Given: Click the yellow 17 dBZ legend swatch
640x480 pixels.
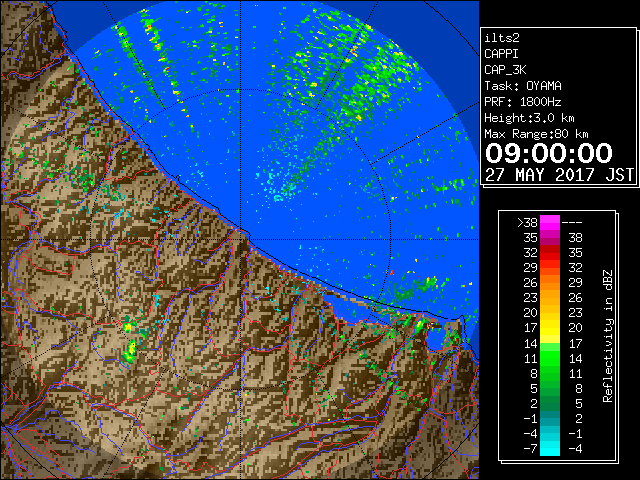Looking at the screenshot, I should tap(550, 328).
